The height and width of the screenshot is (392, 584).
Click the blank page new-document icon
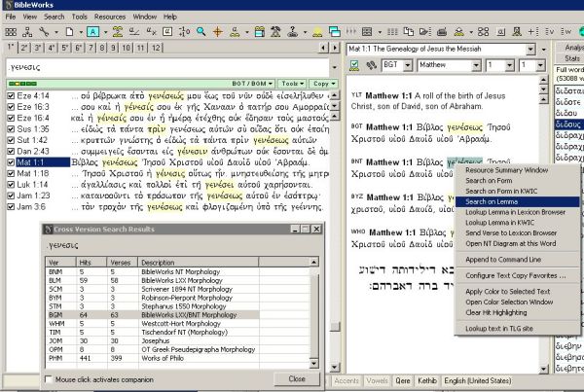pyautogui.click(x=69, y=32)
